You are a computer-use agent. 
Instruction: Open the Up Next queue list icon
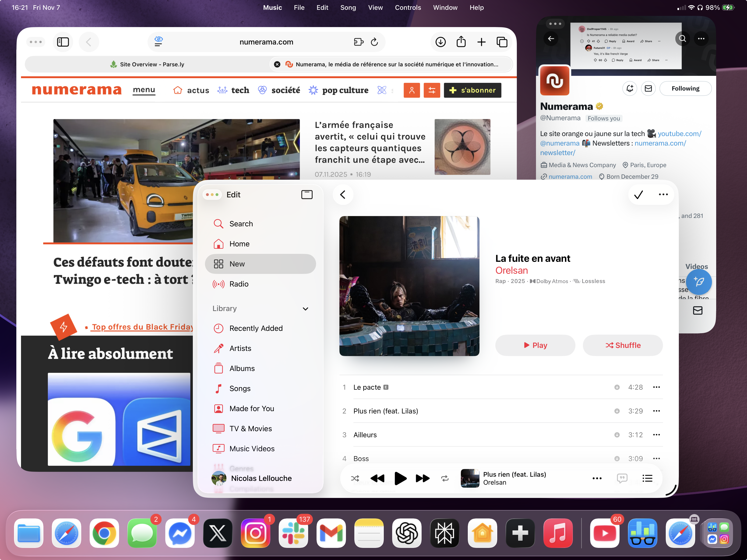click(x=647, y=478)
